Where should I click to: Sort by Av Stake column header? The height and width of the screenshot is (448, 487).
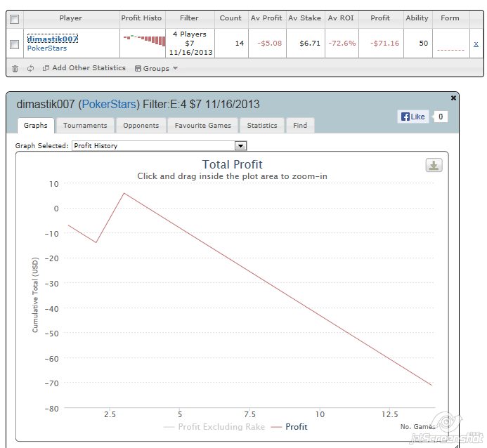coord(305,18)
